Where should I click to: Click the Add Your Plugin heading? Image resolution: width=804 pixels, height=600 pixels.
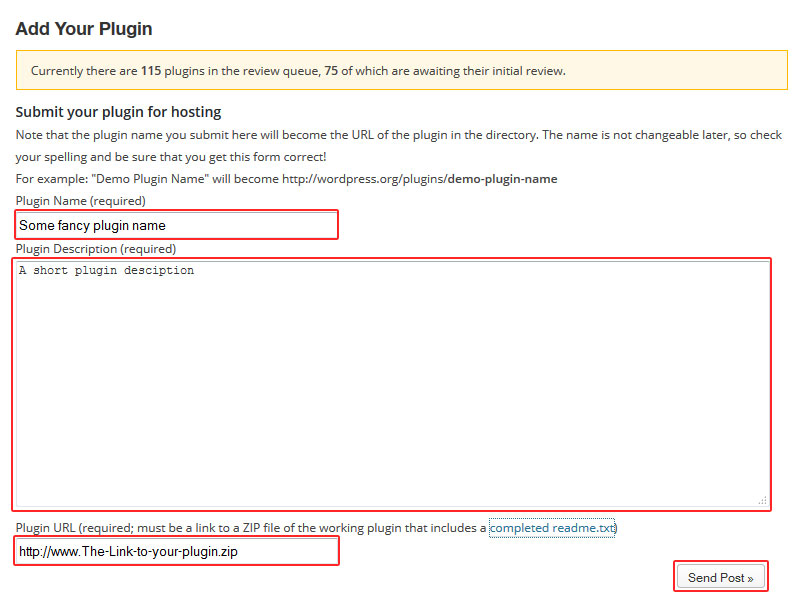84,29
